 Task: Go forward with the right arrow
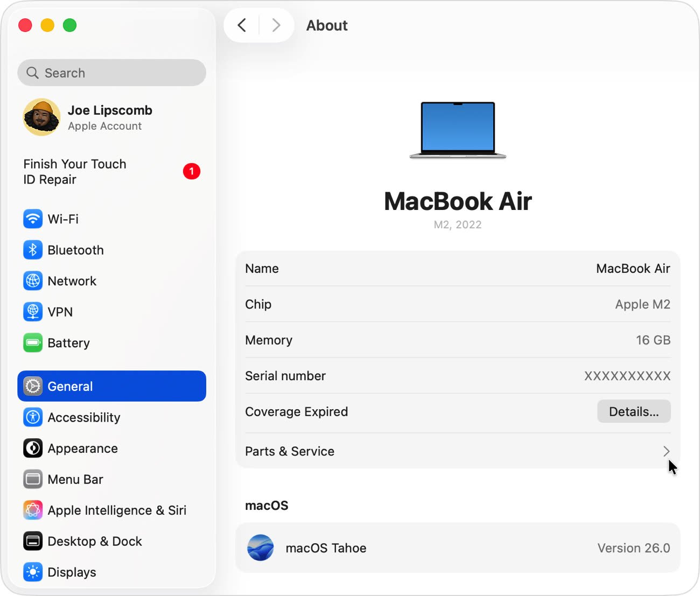[x=276, y=25]
